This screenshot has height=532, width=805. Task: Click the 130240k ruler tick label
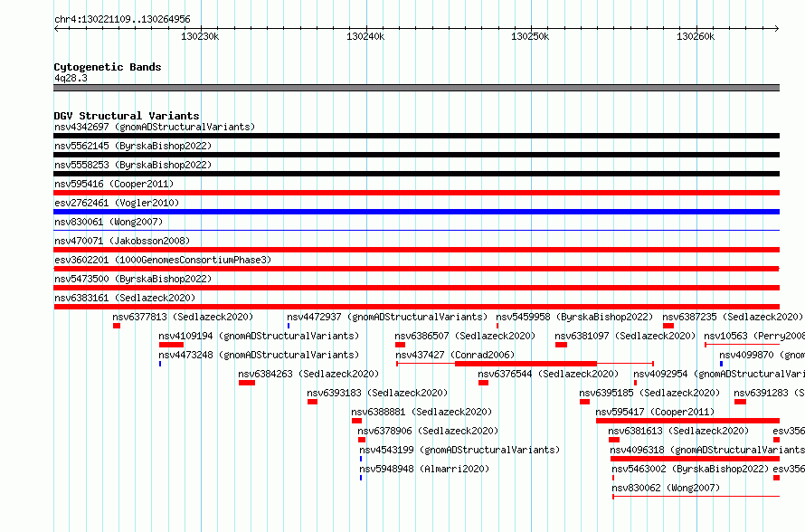365,36
